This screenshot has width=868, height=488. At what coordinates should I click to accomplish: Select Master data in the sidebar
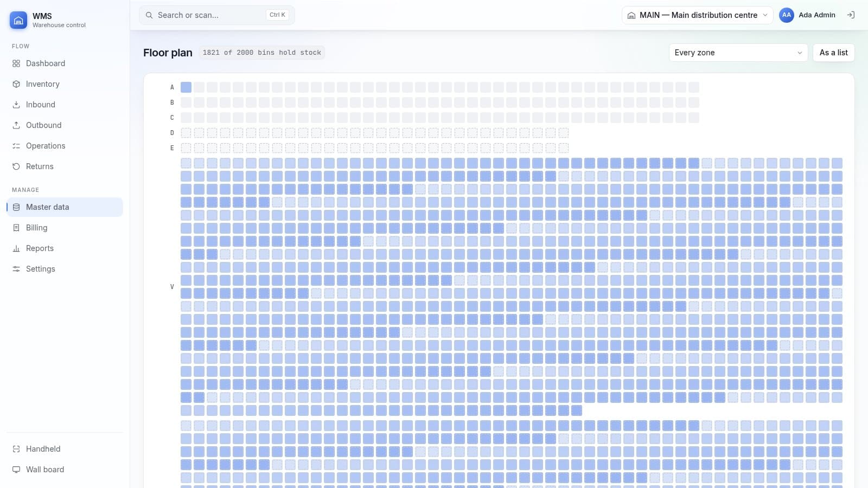click(65, 207)
